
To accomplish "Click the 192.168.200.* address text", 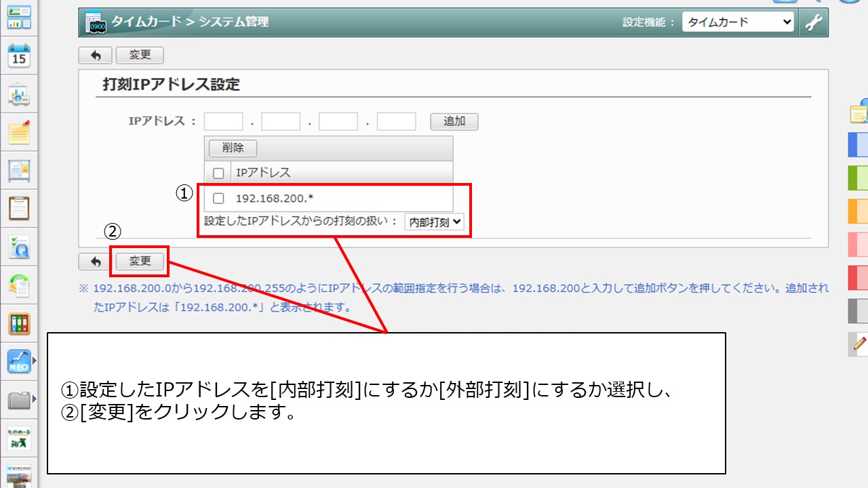I will 275,199.
